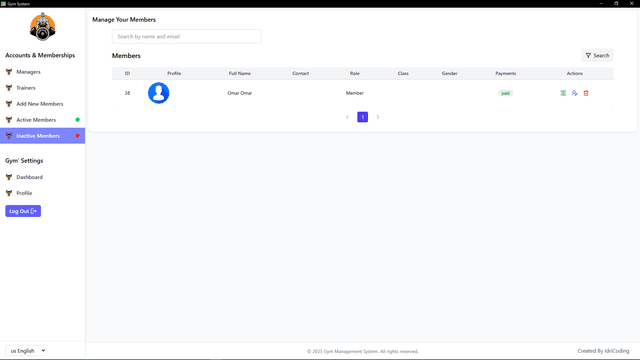Click the green scan icon for Omar Omar

pyautogui.click(x=563, y=93)
